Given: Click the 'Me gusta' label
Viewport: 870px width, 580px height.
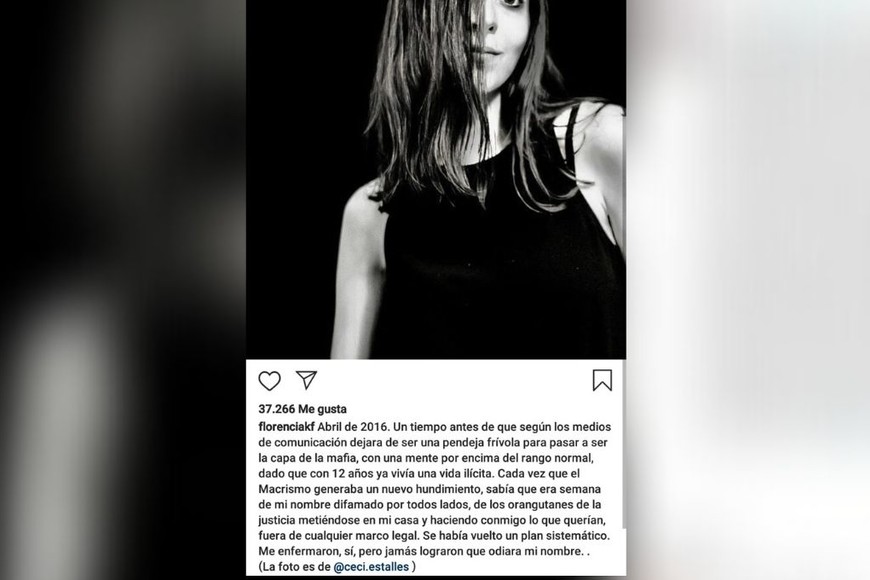Looking at the screenshot, I should click(322, 409).
